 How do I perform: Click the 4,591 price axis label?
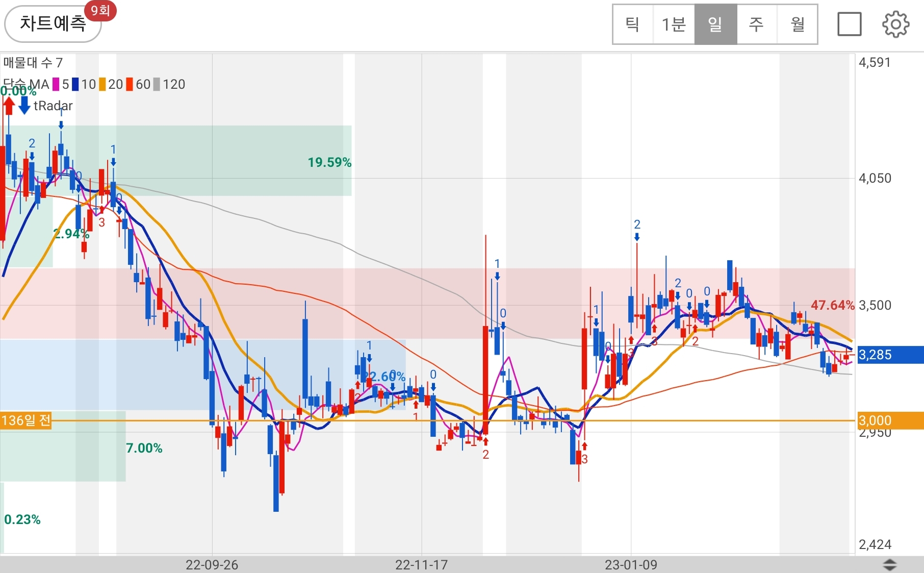[x=875, y=63]
